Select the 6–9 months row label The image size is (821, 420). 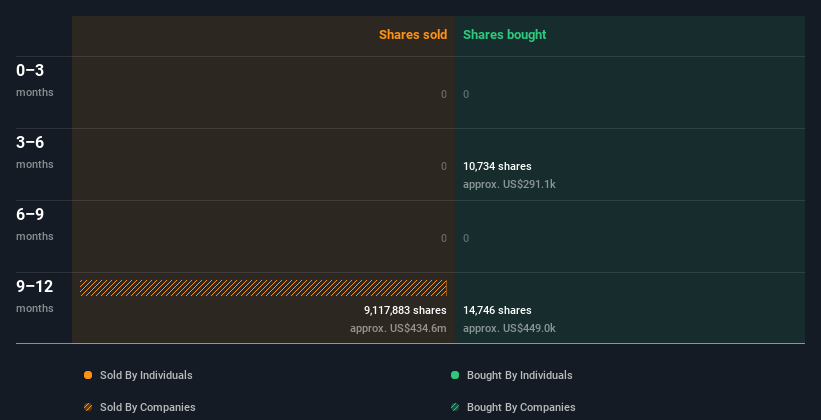click(x=35, y=224)
